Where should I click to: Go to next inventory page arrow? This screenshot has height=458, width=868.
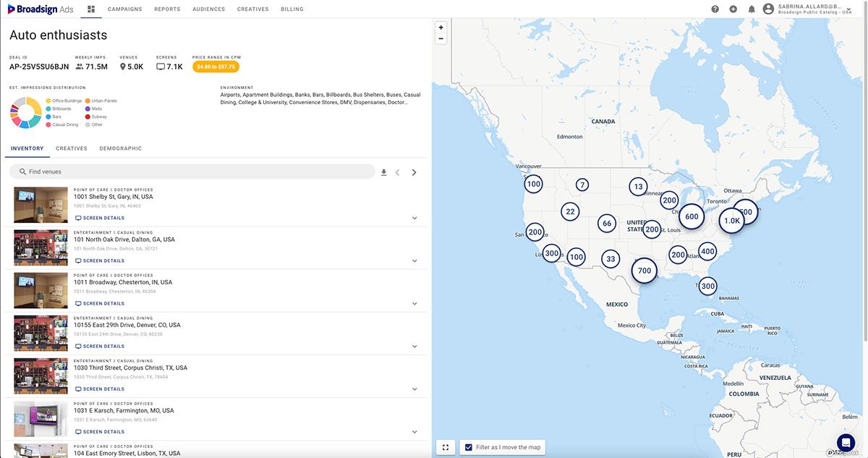click(414, 172)
